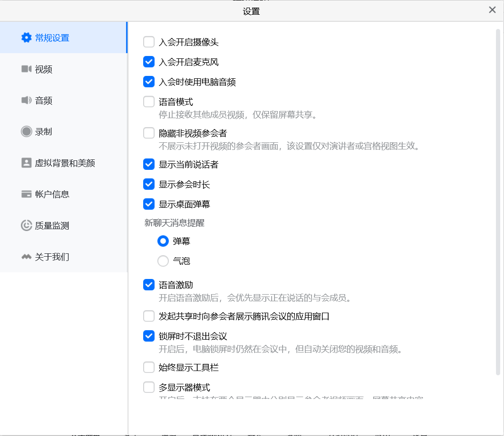This screenshot has width=504, height=436.
Task: Click the settings panel vertical scrollbar
Action: 498,202
